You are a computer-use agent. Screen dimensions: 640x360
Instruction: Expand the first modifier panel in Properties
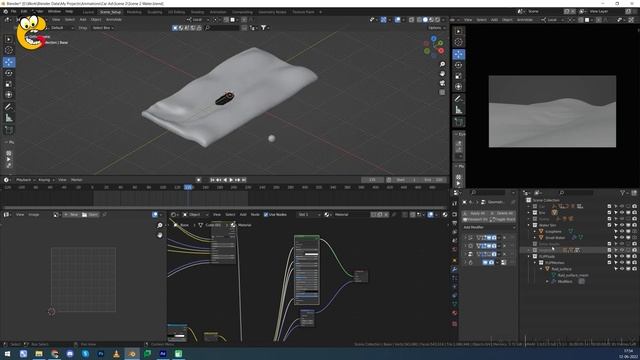(x=465, y=238)
